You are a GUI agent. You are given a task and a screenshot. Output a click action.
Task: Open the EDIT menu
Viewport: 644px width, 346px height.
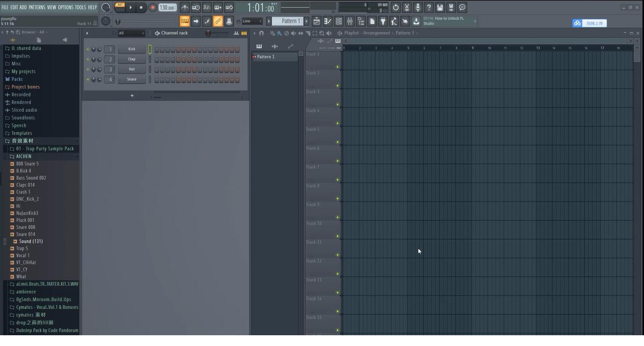click(14, 7)
